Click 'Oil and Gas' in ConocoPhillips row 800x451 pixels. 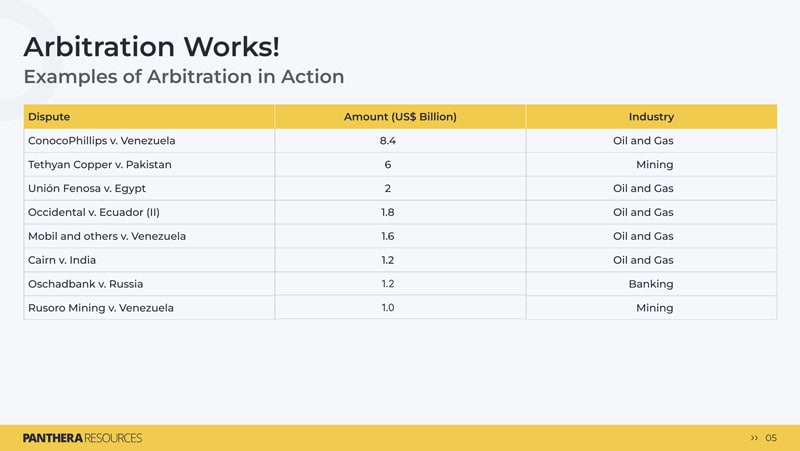tap(643, 140)
